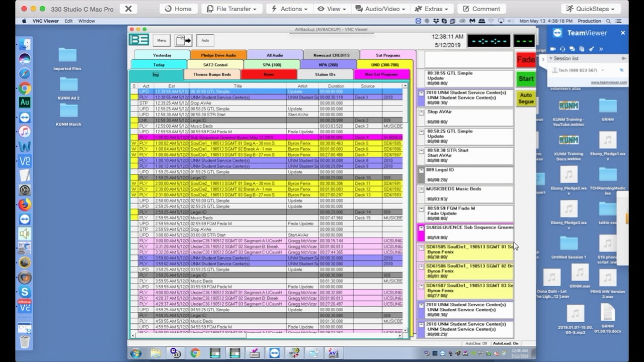This screenshot has width=644, height=362.
Task: Toggle checkbox on 009 Legal ID queue item
Action: tap(422, 170)
